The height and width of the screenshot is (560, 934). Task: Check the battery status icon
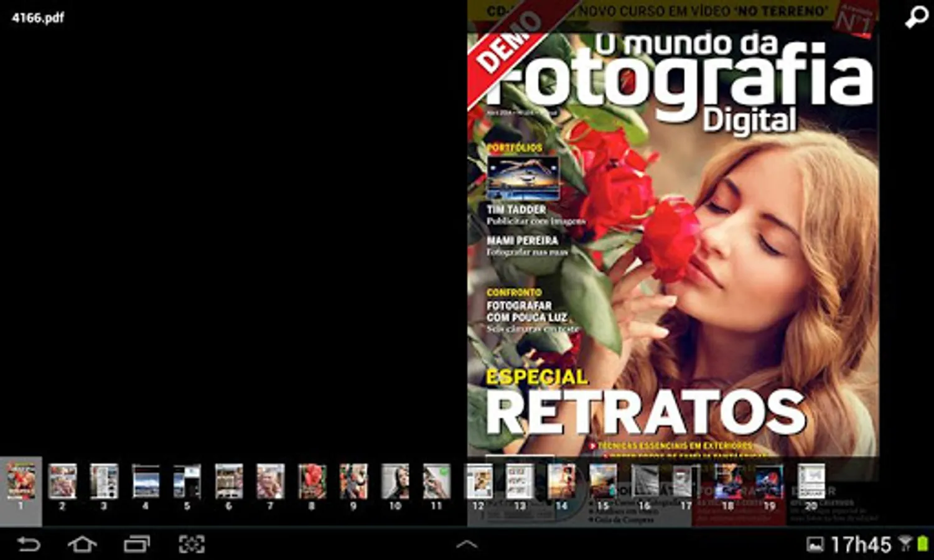tap(922, 545)
